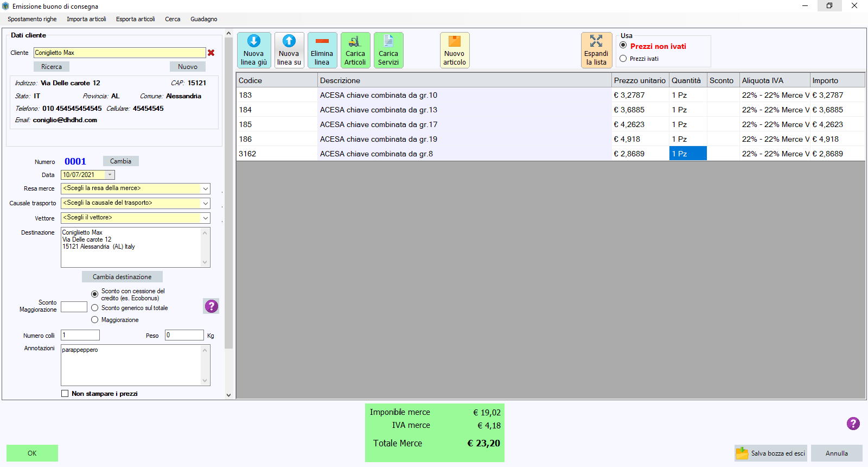This screenshot has width=868, height=467.
Task: Click the application icon in title bar
Action: coord(5,6)
